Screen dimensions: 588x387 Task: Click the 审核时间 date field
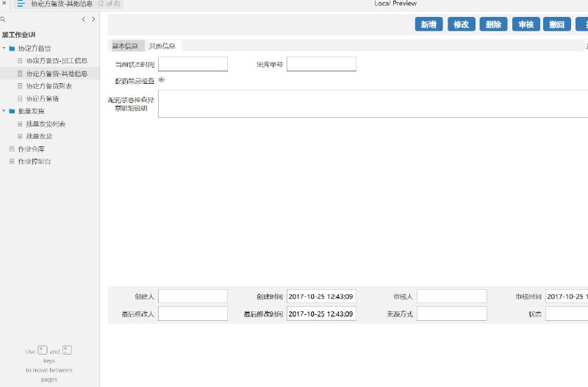click(x=567, y=297)
